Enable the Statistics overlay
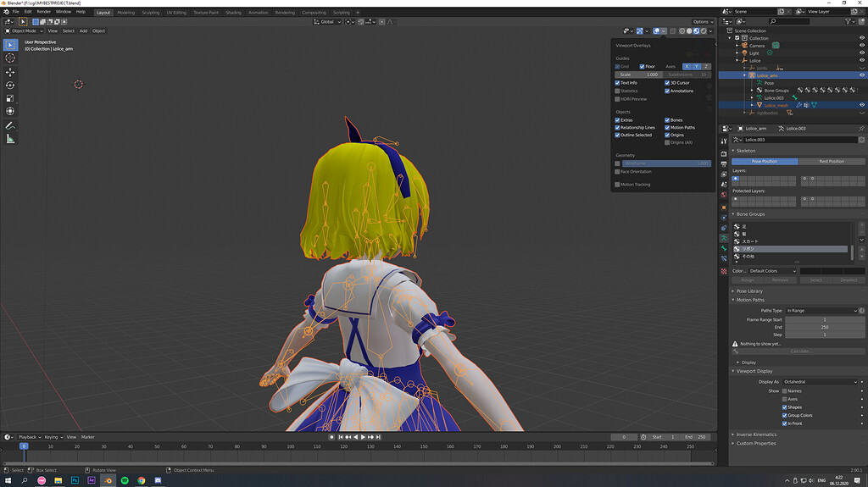 pos(617,91)
